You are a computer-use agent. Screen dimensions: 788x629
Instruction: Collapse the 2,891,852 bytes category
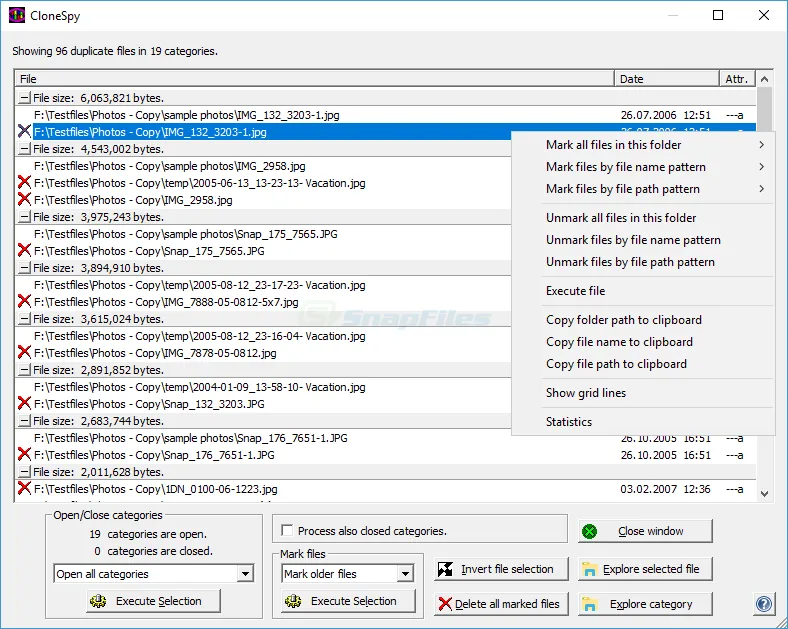(24, 370)
